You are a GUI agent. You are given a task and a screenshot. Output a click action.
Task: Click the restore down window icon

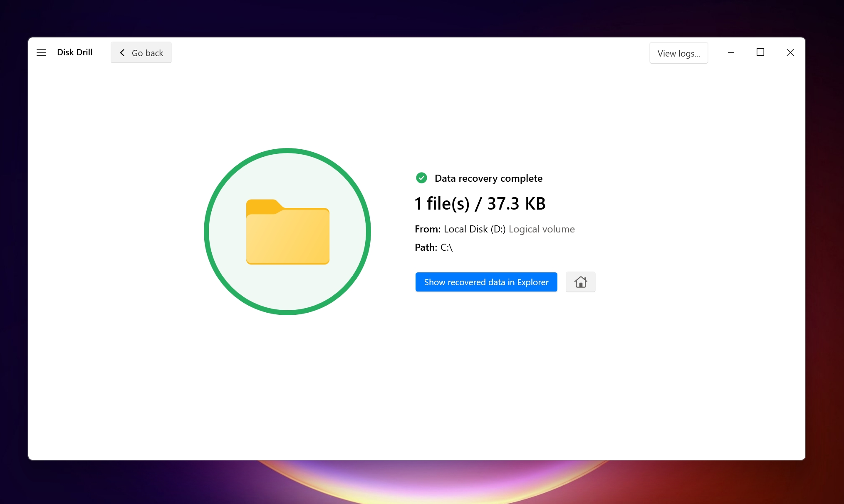761,53
